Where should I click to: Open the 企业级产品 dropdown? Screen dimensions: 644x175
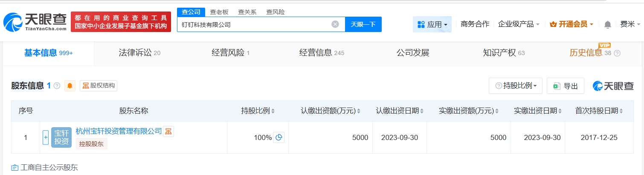pos(519,24)
